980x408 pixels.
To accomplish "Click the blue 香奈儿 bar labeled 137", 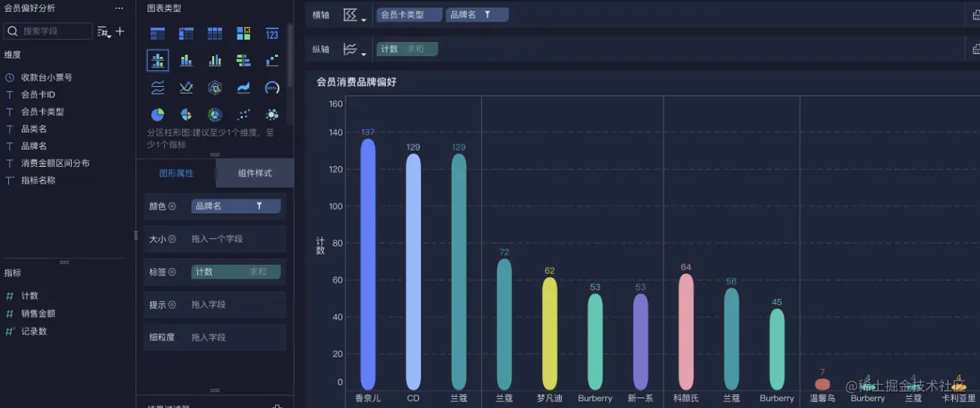I will tap(368, 264).
